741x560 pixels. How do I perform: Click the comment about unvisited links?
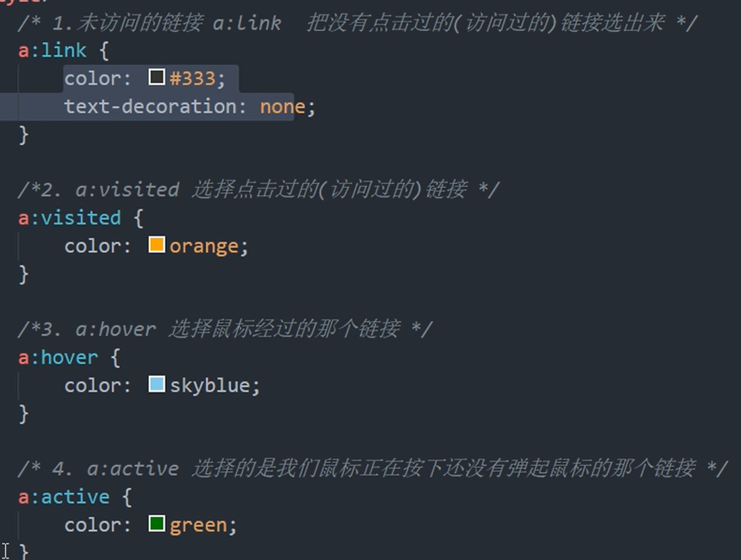(x=357, y=23)
